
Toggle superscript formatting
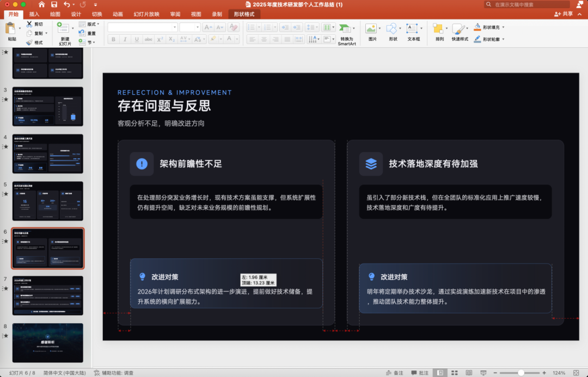[x=160, y=39]
